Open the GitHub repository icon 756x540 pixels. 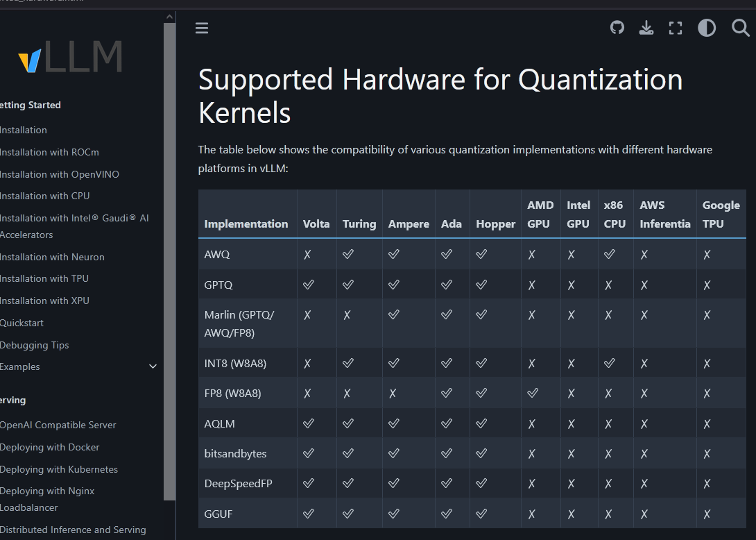[617, 28]
